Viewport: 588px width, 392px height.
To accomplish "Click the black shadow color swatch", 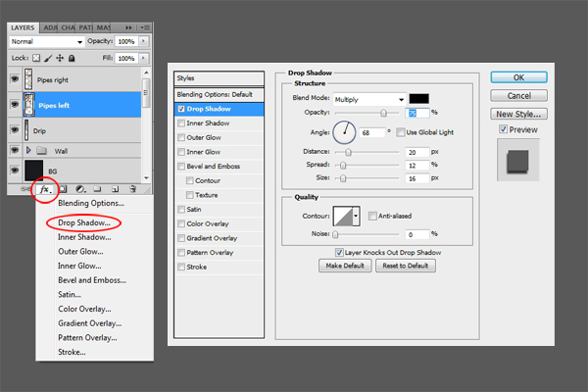I will [420, 99].
